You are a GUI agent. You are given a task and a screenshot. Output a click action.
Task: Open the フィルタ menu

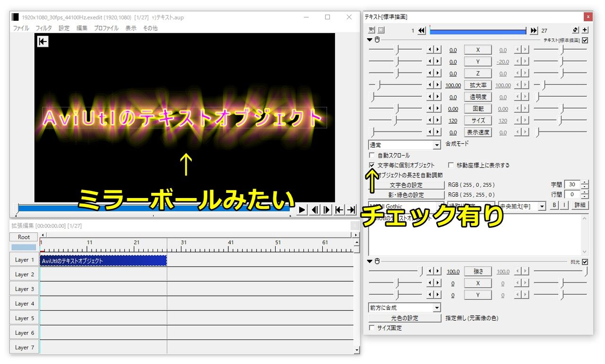click(43, 28)
